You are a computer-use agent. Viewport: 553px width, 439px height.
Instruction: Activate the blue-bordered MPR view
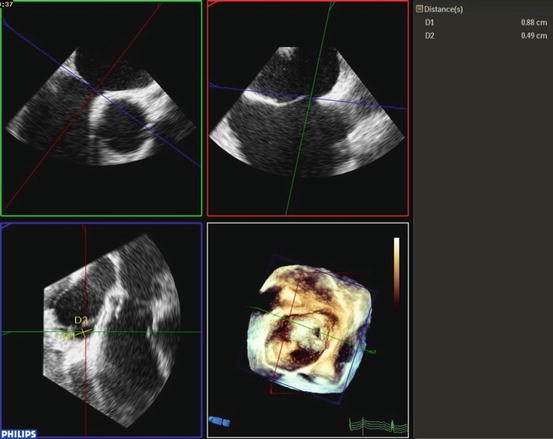pos(102,330)
